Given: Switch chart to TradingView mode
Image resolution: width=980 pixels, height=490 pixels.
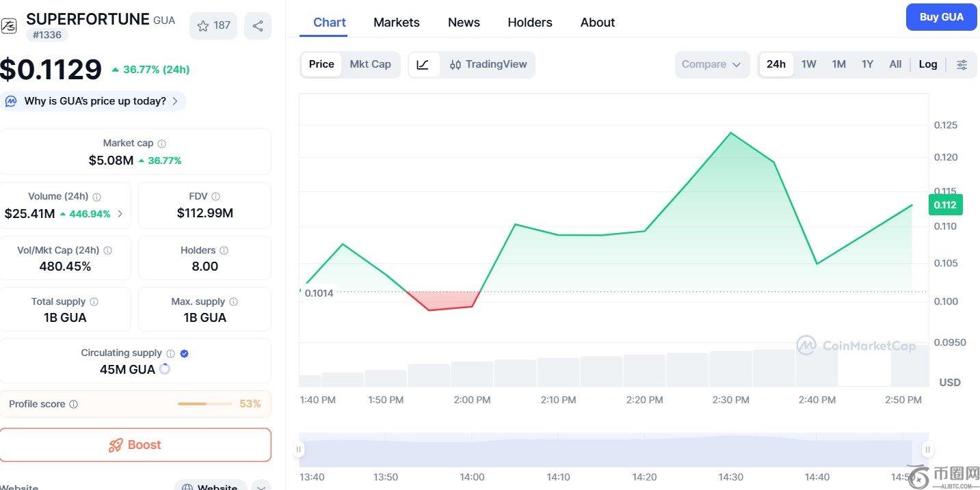Looking at the screenshot, I should [488, 65].
